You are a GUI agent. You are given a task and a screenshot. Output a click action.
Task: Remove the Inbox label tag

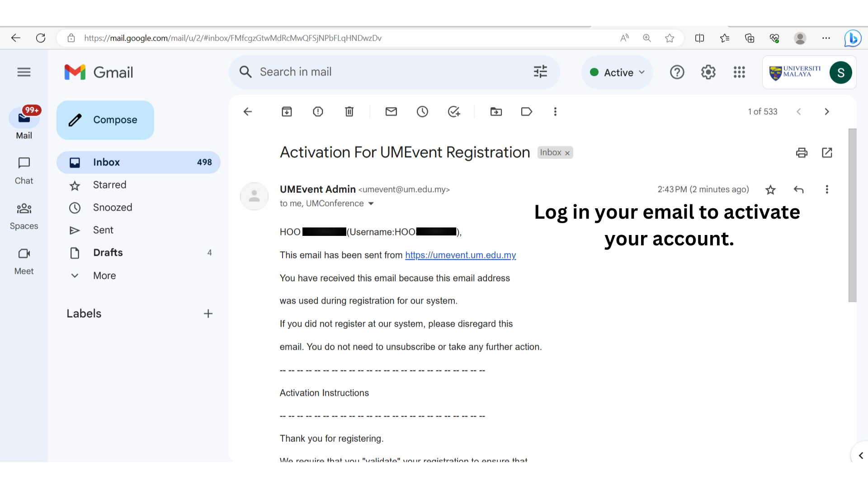(x=567, y=153)
